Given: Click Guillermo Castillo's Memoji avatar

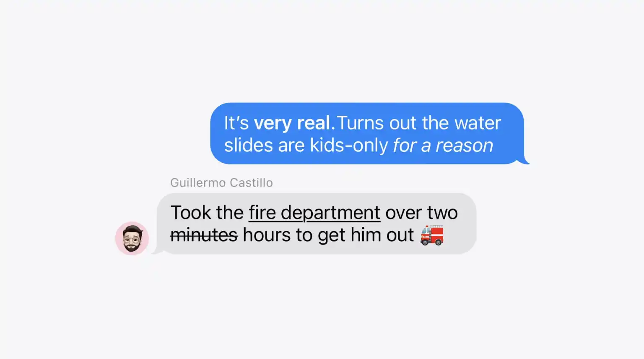Looking at the screenshot, I should (132, 238).
